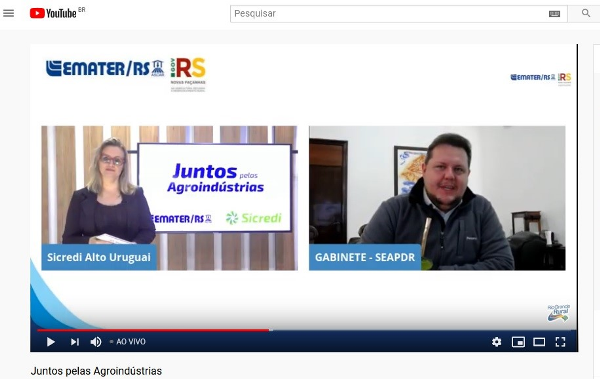Click the red video progress bar
Viewport: 600px width, 379px height.
(x=153, y=330)
